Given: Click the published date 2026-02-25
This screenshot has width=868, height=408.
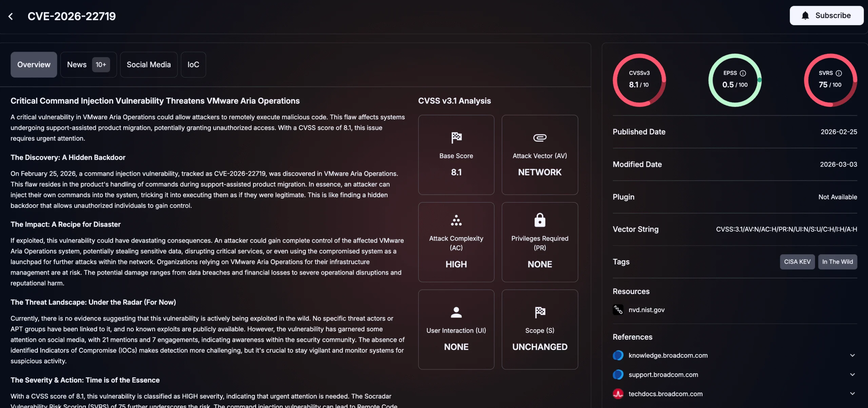Looking at the screenshot, I should coord(839,132).
